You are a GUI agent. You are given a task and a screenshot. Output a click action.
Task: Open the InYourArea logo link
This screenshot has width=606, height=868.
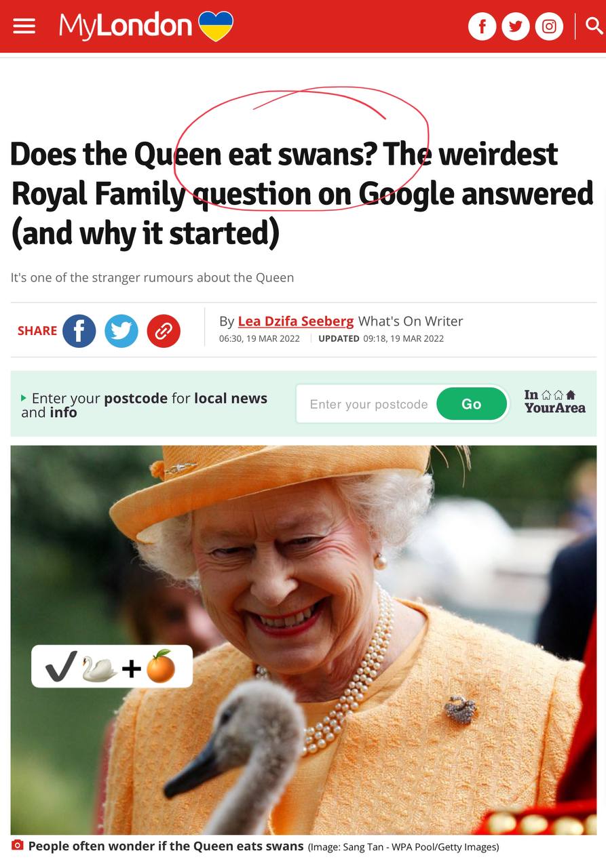554,401
